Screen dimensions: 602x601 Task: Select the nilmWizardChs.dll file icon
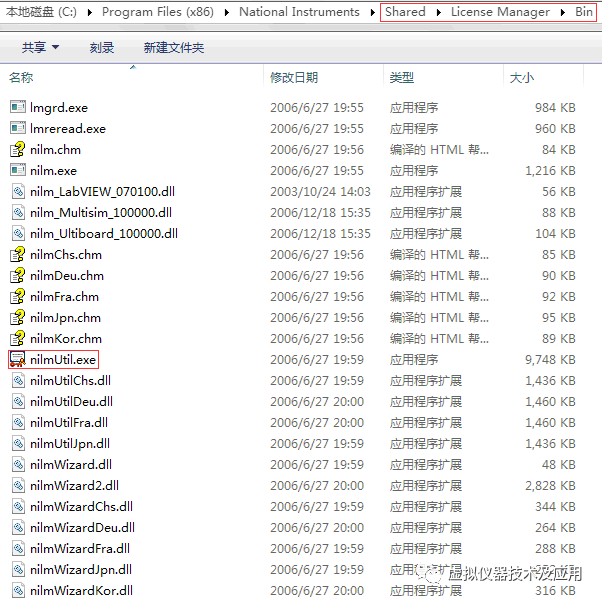click(18, 506)
